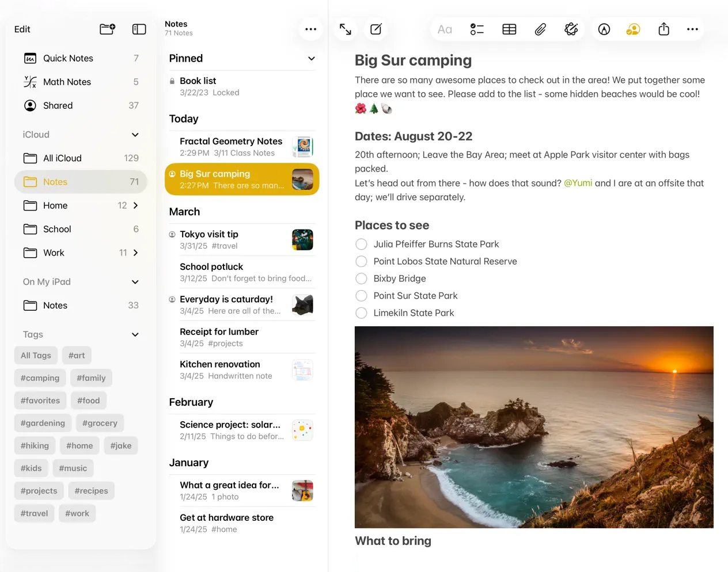The image size is (728, 572).
Task: Tick the Limekiln State Park checkbox
Action: 361,313
